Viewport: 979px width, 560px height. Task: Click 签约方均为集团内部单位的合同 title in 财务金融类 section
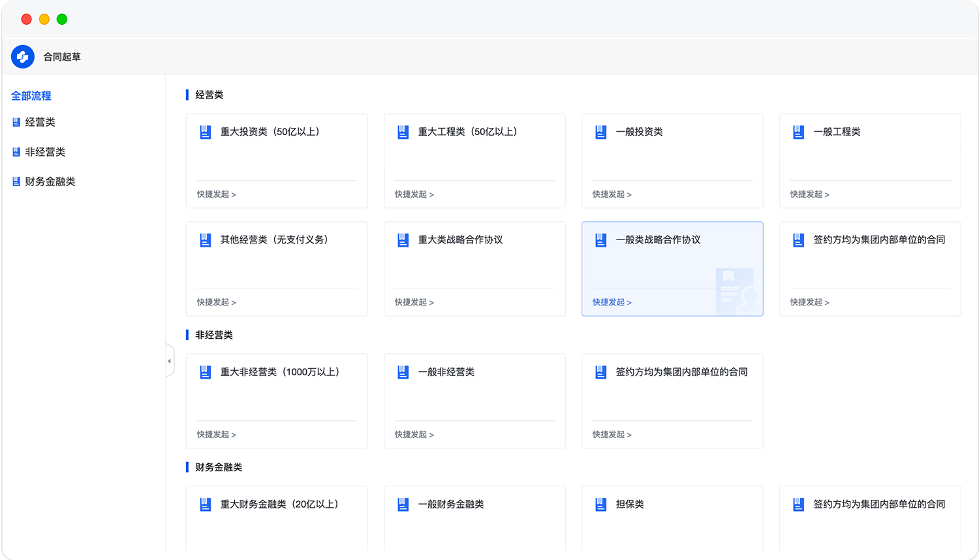tap(879, 505)
